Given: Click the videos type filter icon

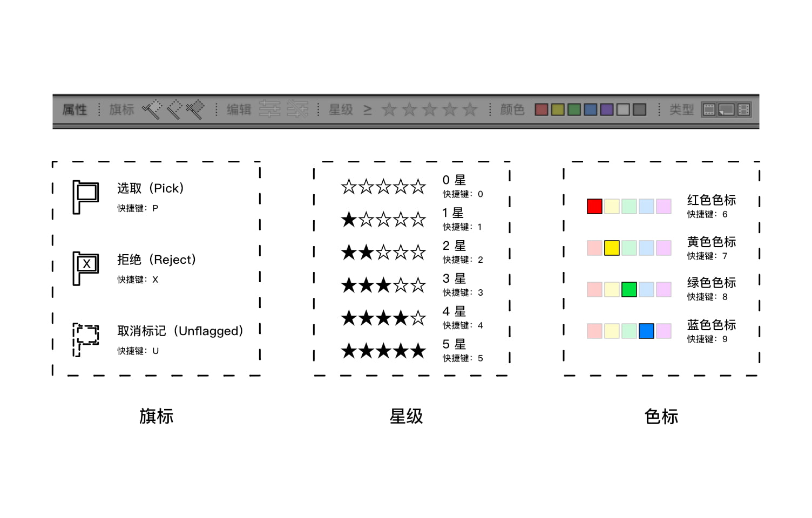Looking at the screenshot, I should tap(743, 110).
